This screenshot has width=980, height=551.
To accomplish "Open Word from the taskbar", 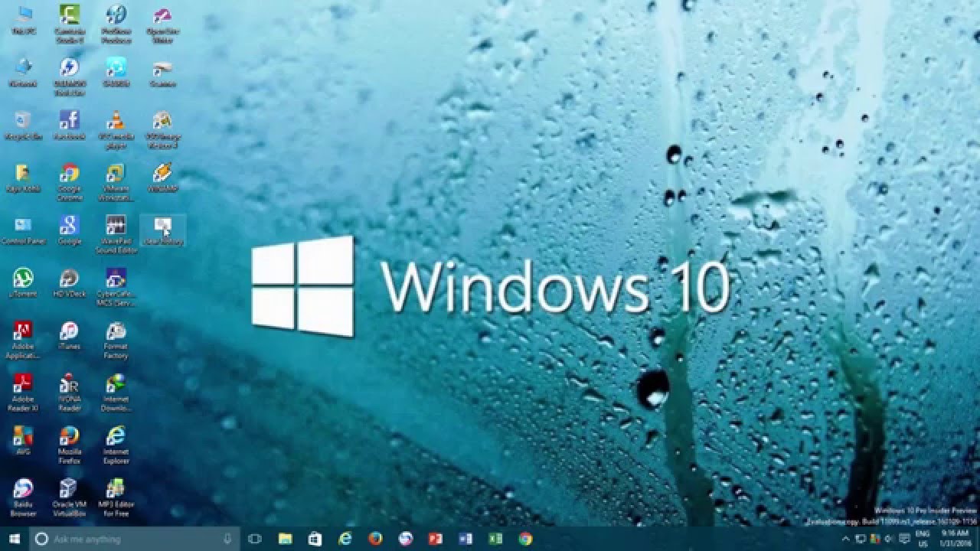I will [x=465, y=539].
